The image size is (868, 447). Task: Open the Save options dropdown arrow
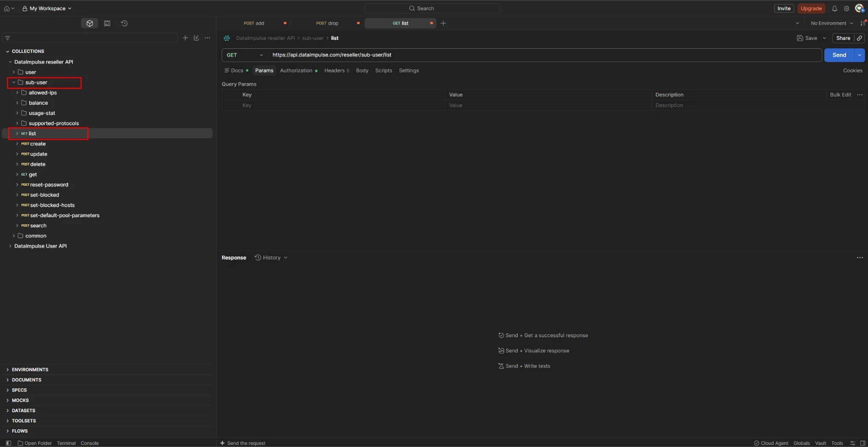coord(824,38)
